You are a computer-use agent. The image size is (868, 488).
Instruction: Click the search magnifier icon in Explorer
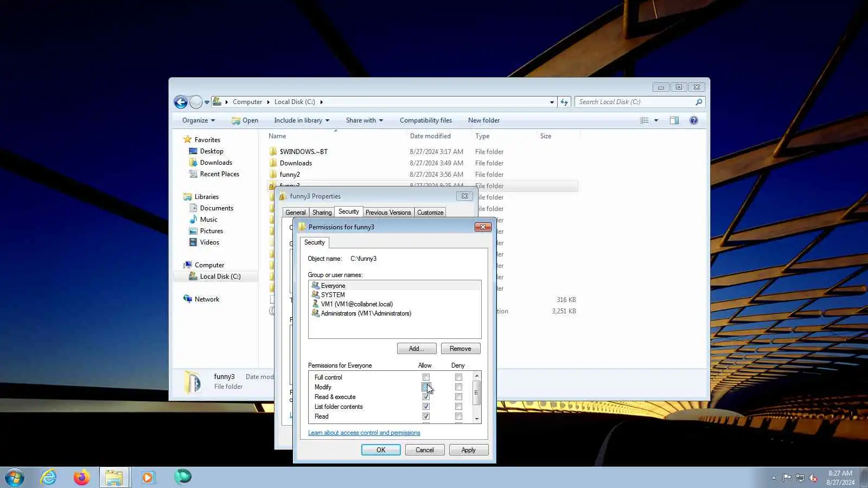click(x=699, y=102)
